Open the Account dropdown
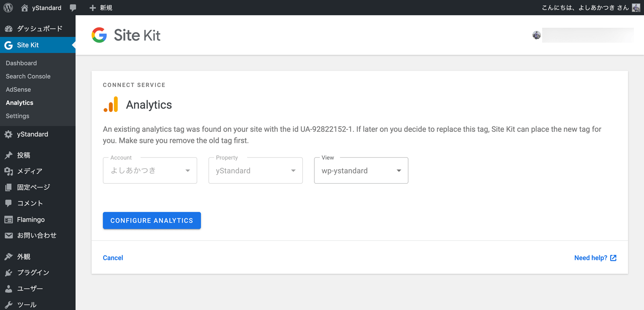 (150, 170)
